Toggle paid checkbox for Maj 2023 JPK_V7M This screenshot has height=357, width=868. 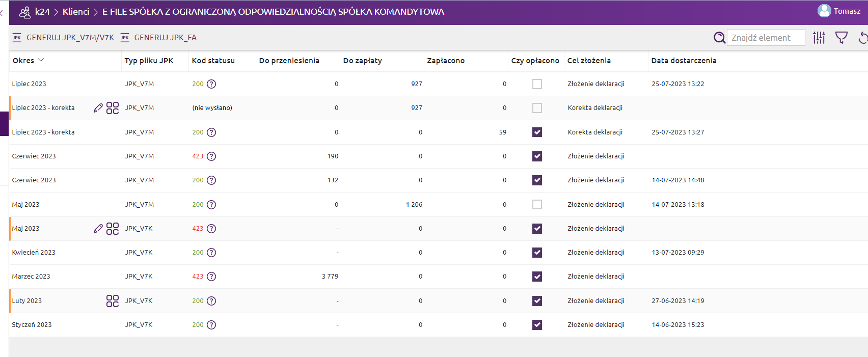pos(537,205)
